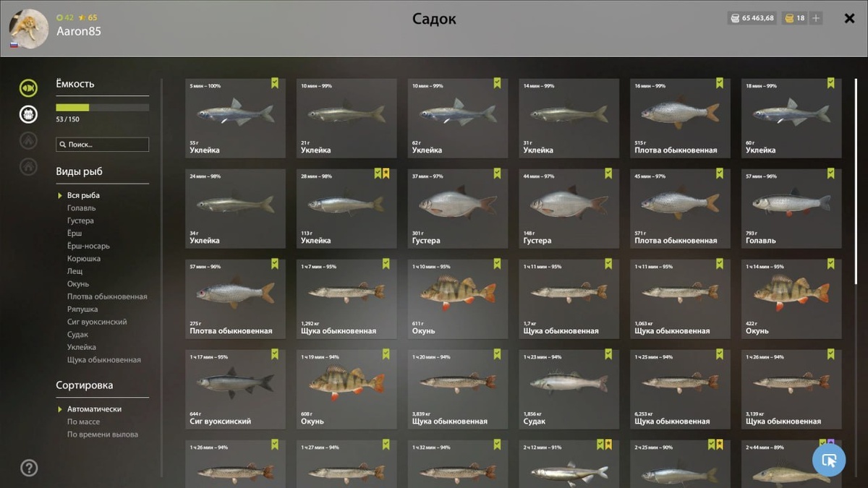Click the blue cursor floating button
The image size is (868, 488).
pyautogui.click(x=829, y=460)
